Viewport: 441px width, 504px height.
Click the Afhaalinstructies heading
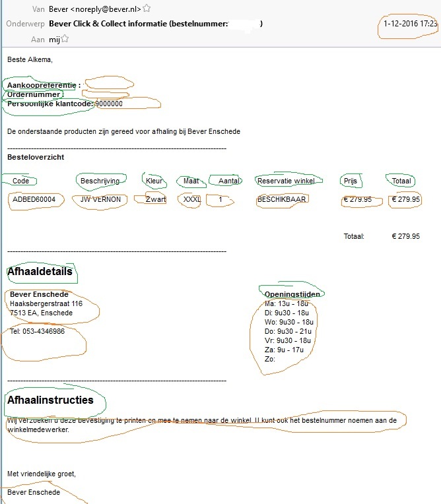(50, 400)
